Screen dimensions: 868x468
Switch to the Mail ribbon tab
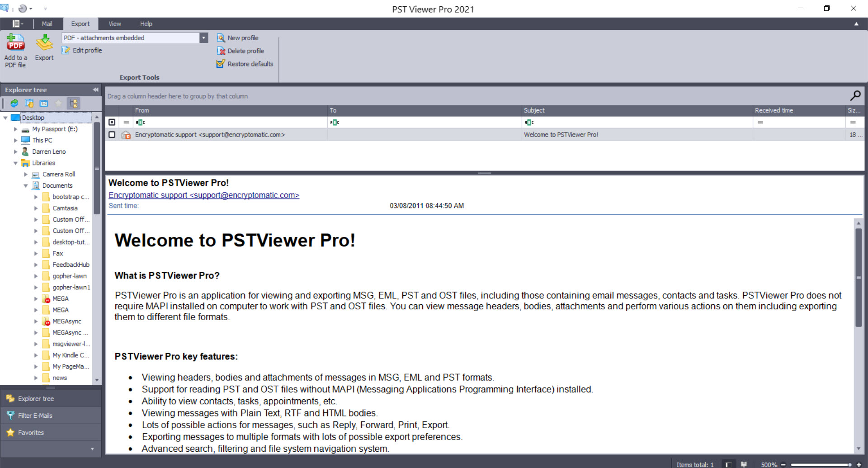click(x=47, y=24)
